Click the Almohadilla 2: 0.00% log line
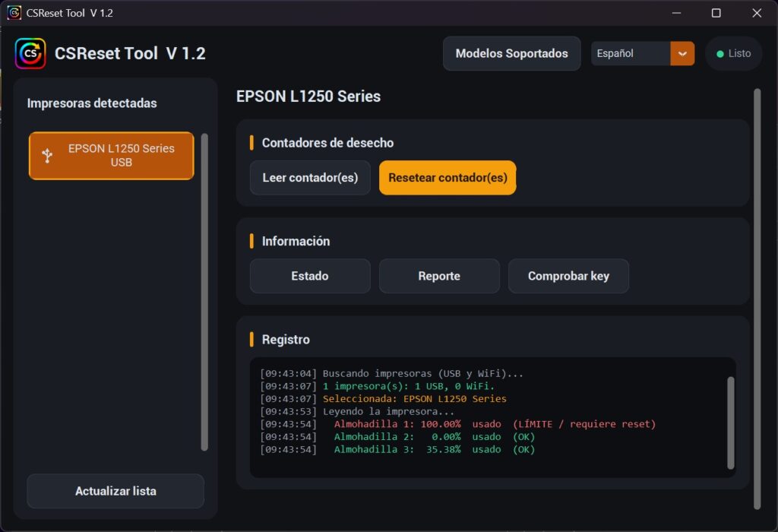This screenshot has width=778, height=532. click(x=397, y=437)
